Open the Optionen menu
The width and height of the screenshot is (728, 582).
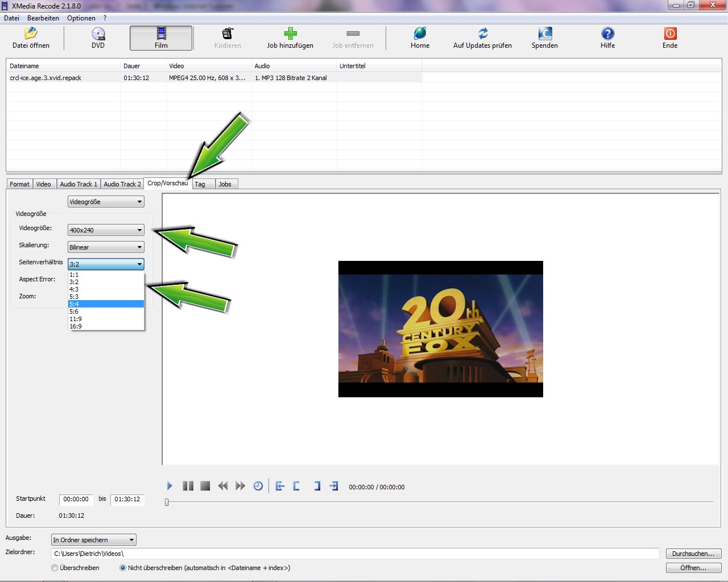pyautogui.click(x=81, y=18)
